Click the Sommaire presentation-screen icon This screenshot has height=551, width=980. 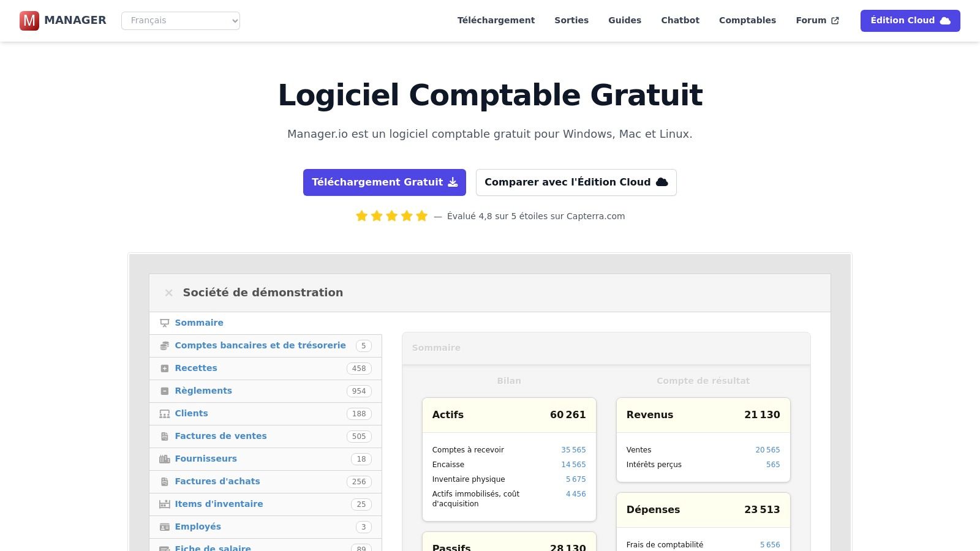coord(164,323)
